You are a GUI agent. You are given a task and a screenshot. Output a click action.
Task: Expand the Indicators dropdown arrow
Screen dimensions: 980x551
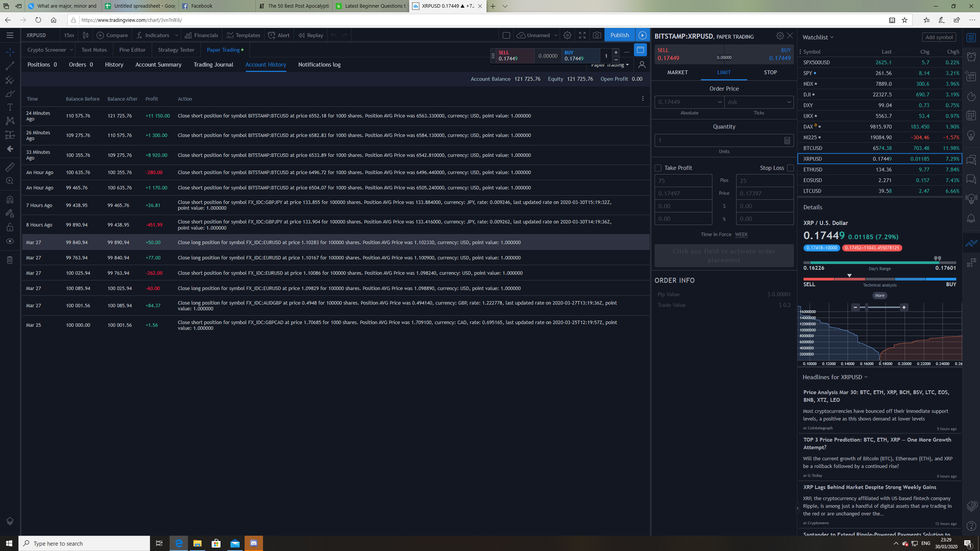[176, 35]
